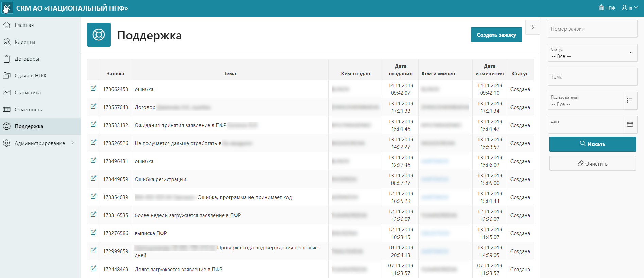Click creation date 14.11.2019 09:42:07
Screen dimensions: 644x278
pos(401,89)
